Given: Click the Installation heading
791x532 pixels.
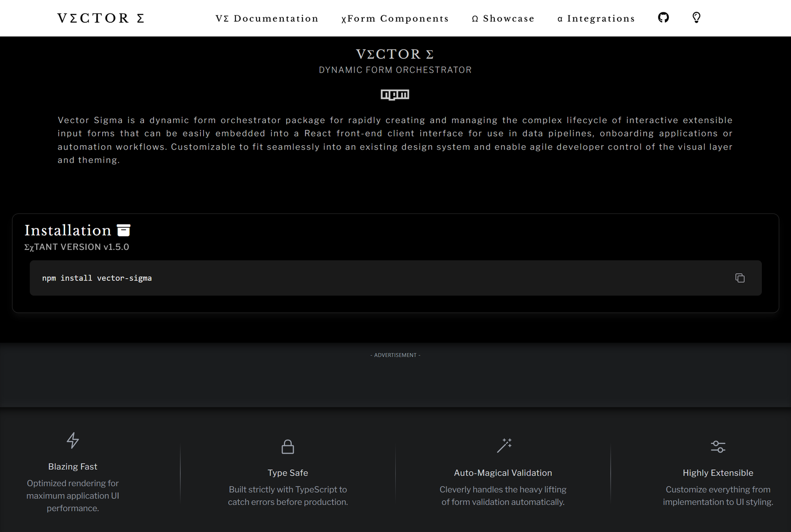Looking at the screenshot, I should coord(68,230).
